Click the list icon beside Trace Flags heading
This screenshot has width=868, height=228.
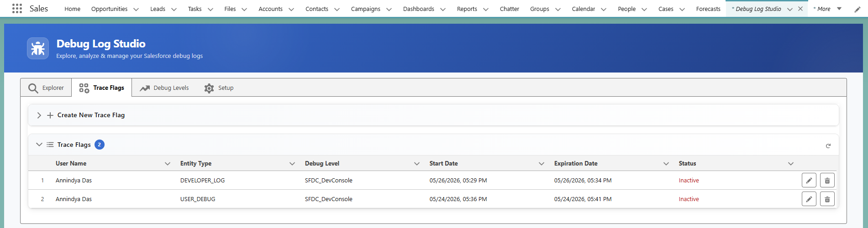pyautogui.click(x=50, y=145)
